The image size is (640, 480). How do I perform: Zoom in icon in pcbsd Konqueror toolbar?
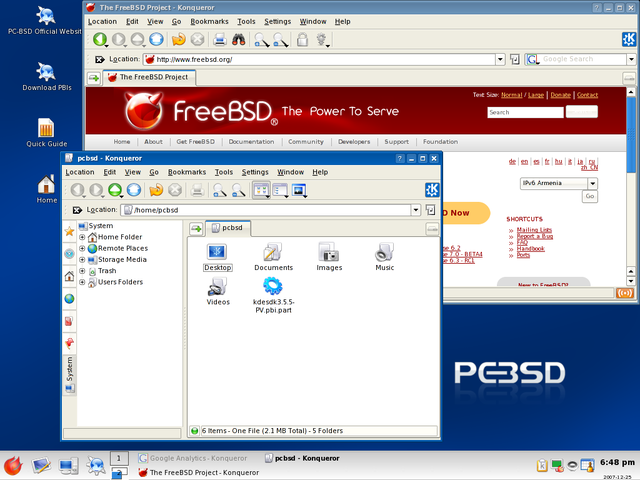coord(220,190)
